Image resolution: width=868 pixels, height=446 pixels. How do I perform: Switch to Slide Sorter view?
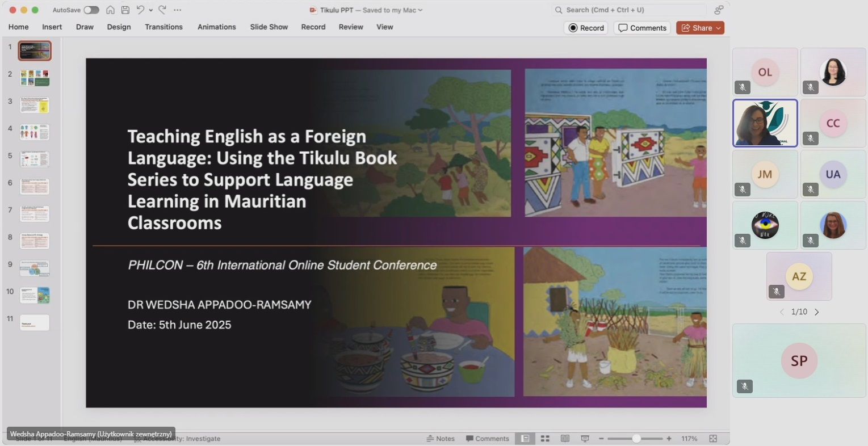pyautogui.click(x=545, y=439)
